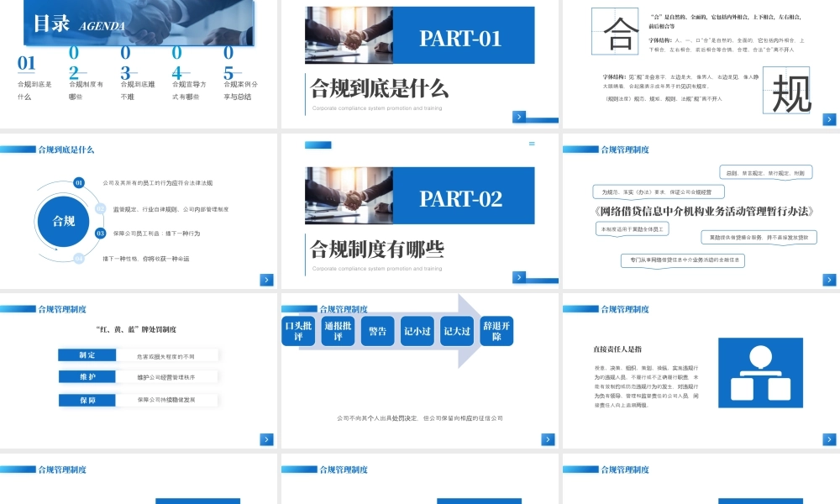Click the title 合规制度有哪些

[377, 249]
